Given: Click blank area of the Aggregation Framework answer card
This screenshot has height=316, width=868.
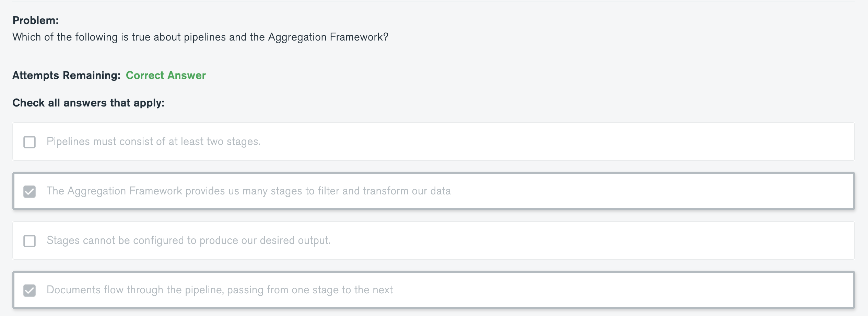Looking at the screenshot, I should 652,191.
